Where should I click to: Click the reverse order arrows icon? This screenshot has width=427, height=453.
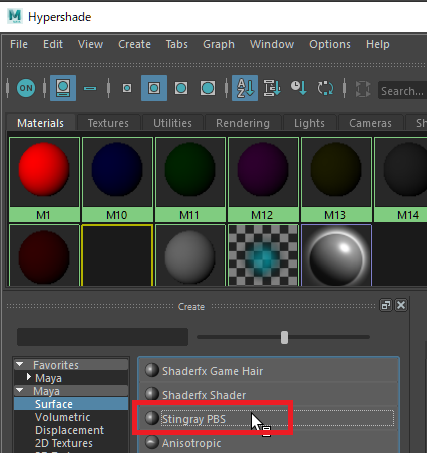point(325,88)
